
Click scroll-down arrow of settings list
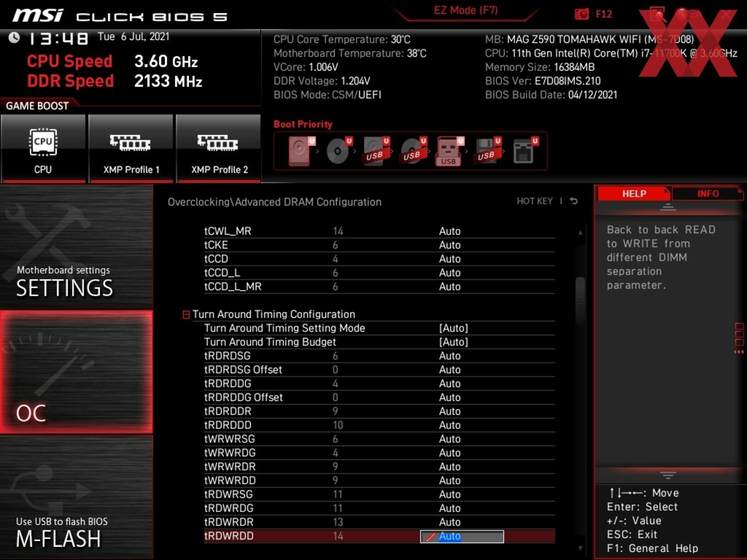[x=580, y=548]
